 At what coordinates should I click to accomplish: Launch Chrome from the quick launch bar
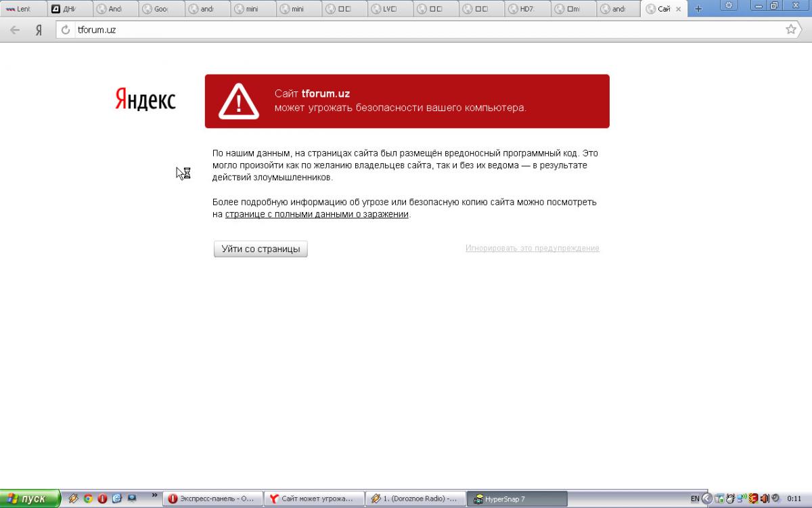[x=88, y=499]
